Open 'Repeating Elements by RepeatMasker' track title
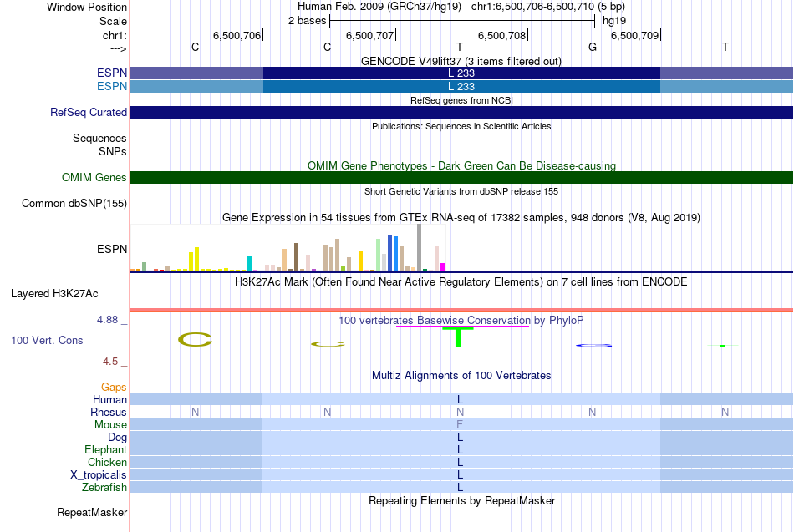 (x=461, y=500)
